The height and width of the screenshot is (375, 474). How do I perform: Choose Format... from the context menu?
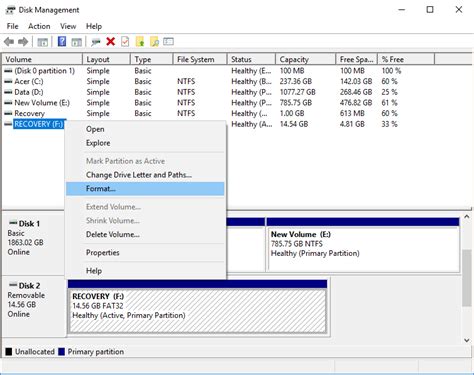pos(145,189)
